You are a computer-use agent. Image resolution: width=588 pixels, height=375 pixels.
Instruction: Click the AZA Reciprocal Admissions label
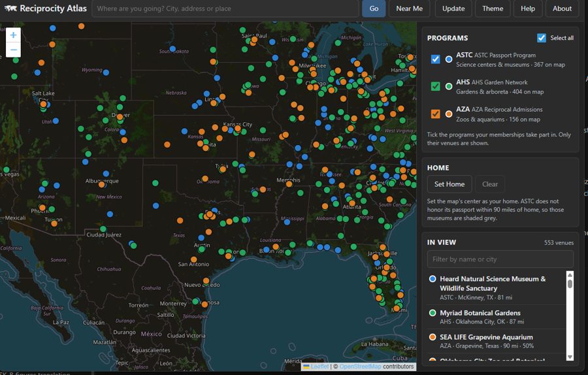pyautogui.click(x=499, y=110)
